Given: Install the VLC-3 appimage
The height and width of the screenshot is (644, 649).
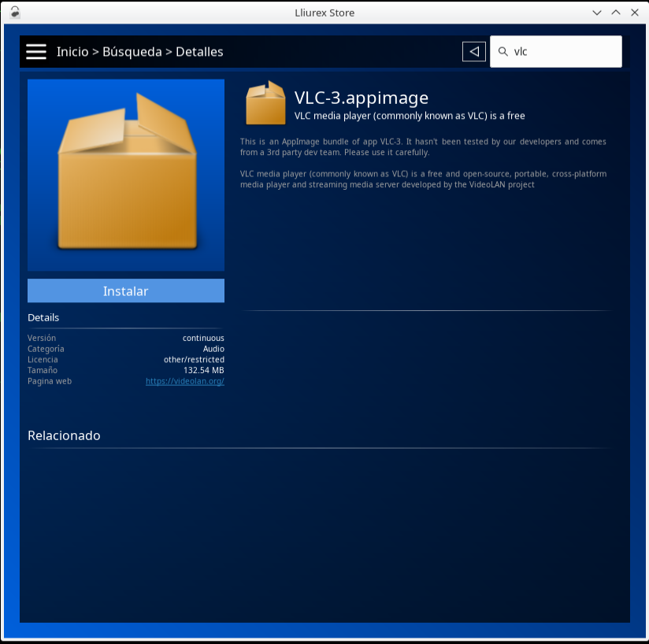Looking at the screenshot, I should tap(126, 291).
